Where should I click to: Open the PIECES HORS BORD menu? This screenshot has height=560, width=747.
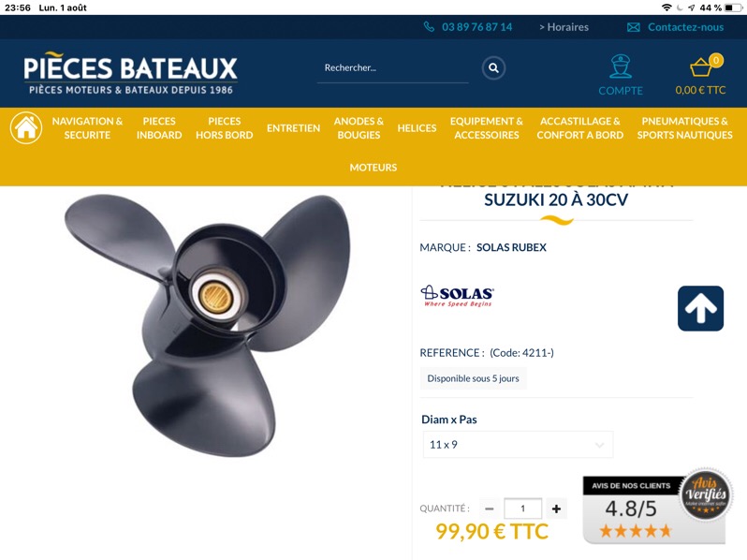tap(225, 128)
